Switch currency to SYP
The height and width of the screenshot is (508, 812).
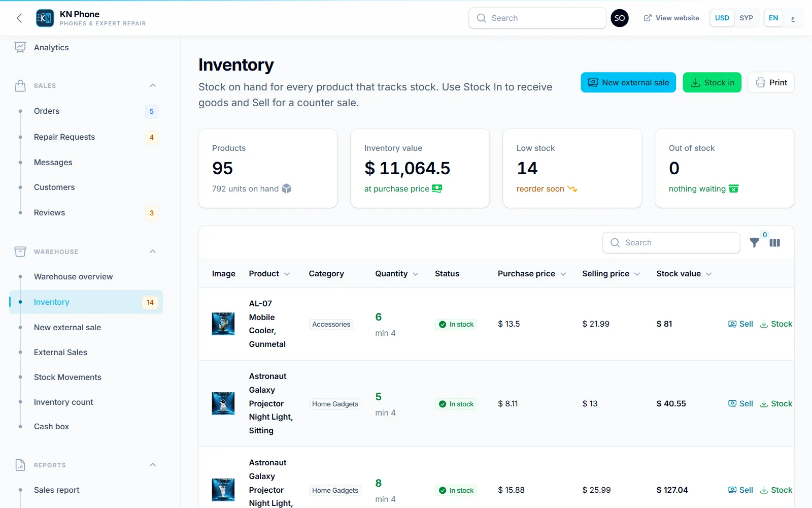[746, 18]
